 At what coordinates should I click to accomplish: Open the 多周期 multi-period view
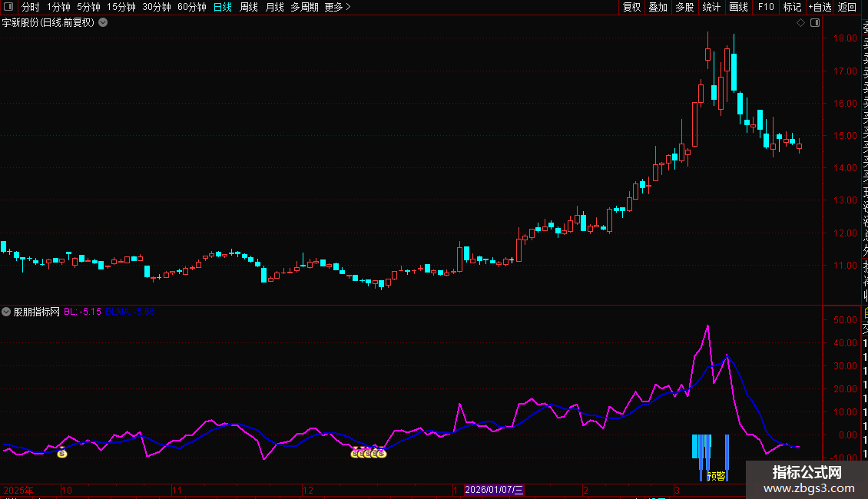point(304,7)
